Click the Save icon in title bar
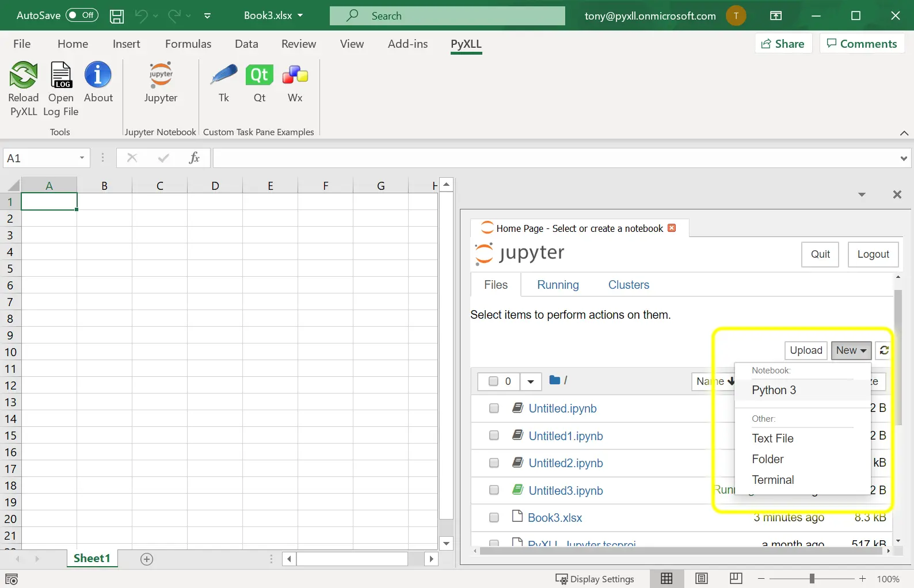The height and width of the screenshot is (588, 914). tap(117, 16)
